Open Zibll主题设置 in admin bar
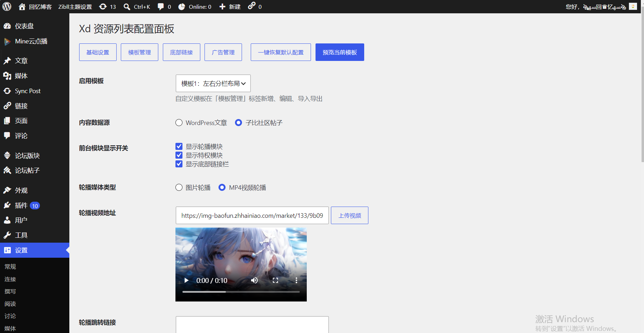 point(75,7)
